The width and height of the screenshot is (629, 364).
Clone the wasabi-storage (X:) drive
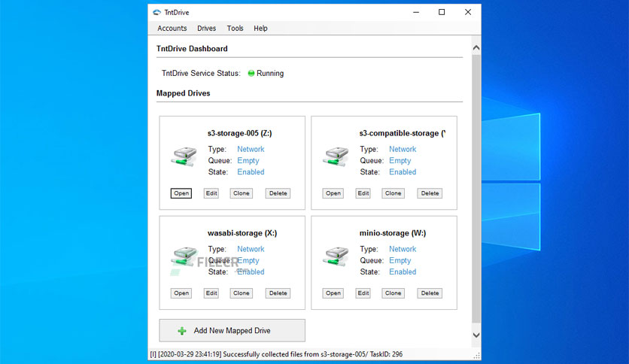point(242,293)
